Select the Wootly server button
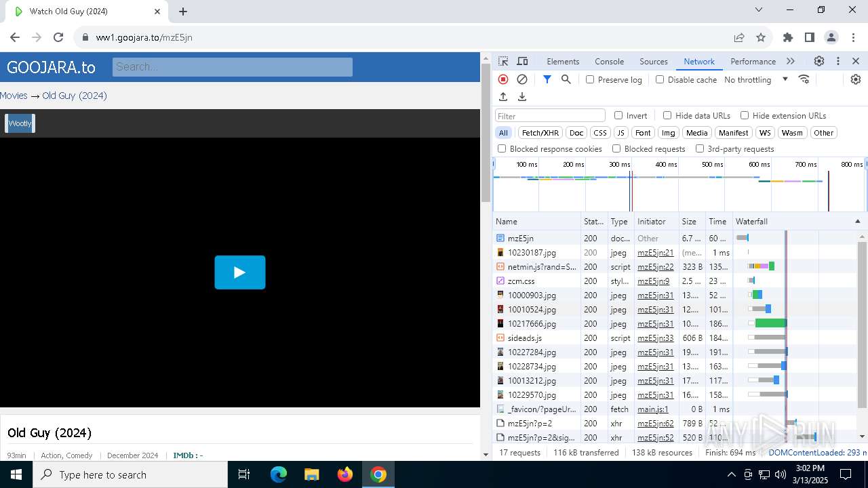The width and height of the screenshot is (868, 488). click(20, 123)
